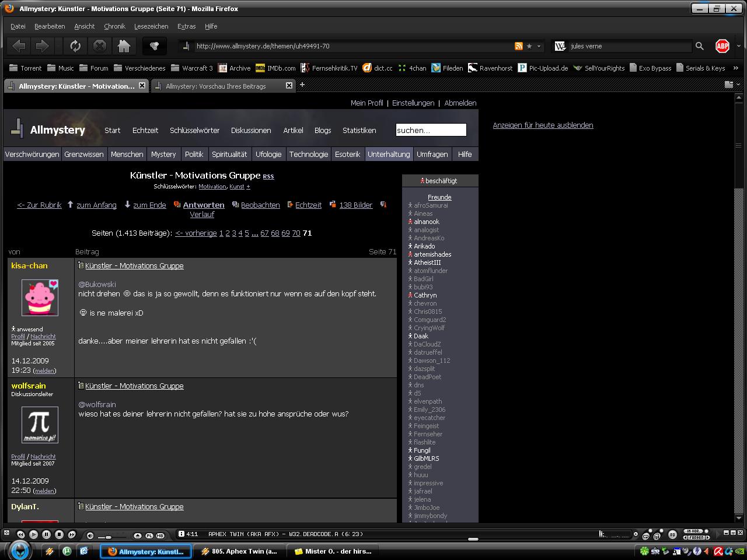Open the Music bookmarks folder

61,68
